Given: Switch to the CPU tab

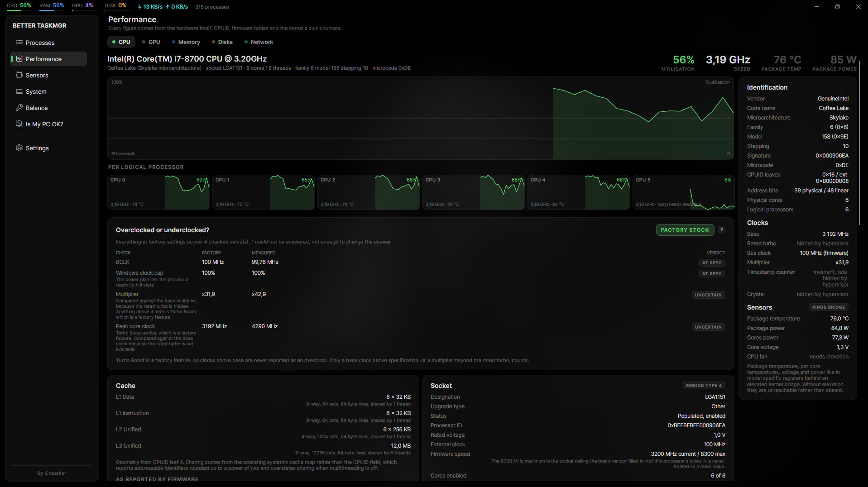Looking at the screenshot, I should (x=121, y=42).
